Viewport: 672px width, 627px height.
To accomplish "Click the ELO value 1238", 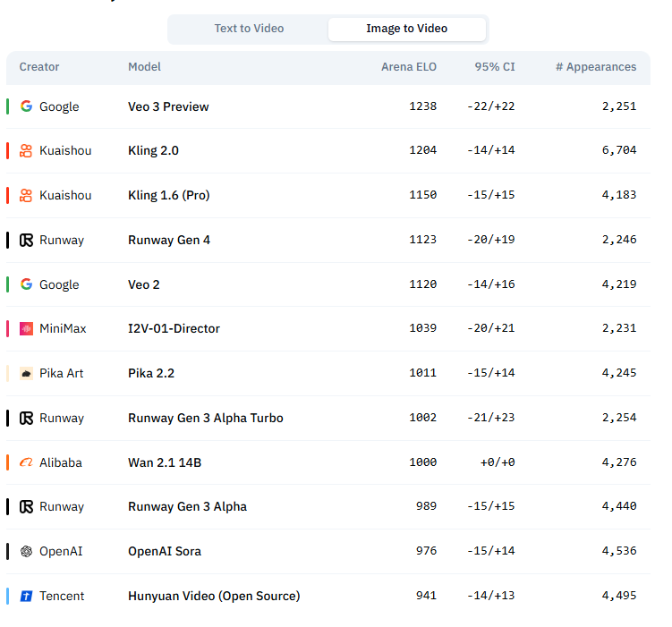I will click(422, 106).
